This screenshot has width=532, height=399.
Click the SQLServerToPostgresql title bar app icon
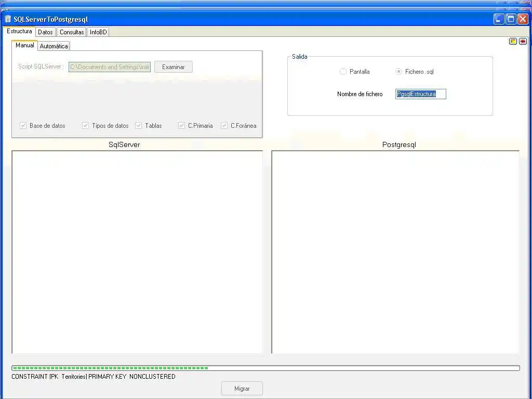(x=8, y=19)
